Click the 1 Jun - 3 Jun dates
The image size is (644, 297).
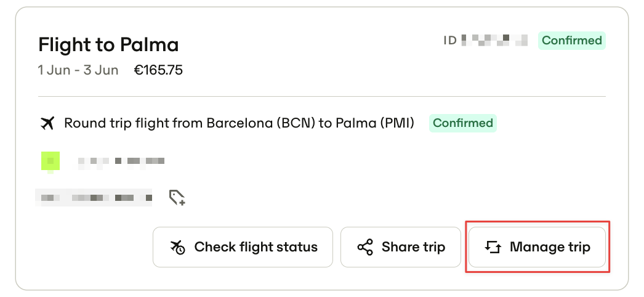coord(78,70)
